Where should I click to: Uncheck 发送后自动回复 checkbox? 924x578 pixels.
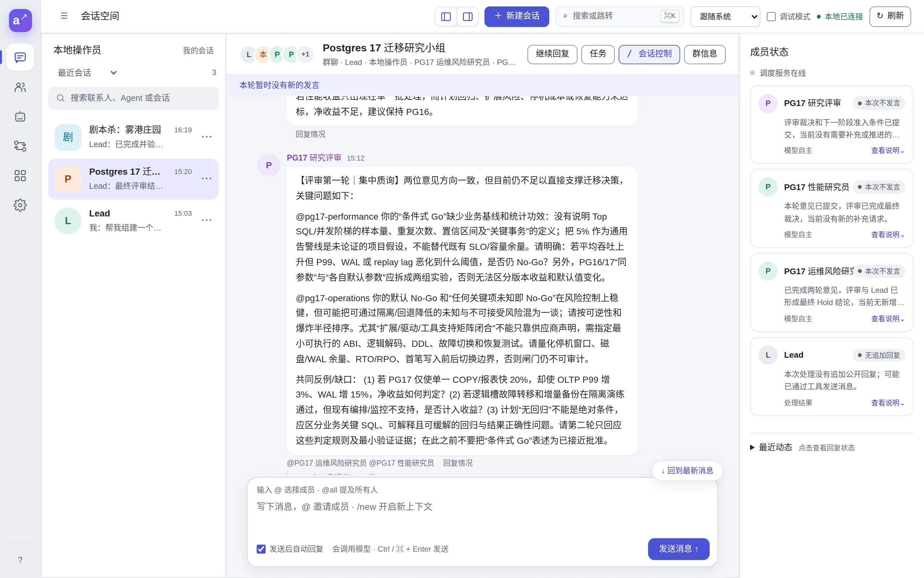coord(261,549)
